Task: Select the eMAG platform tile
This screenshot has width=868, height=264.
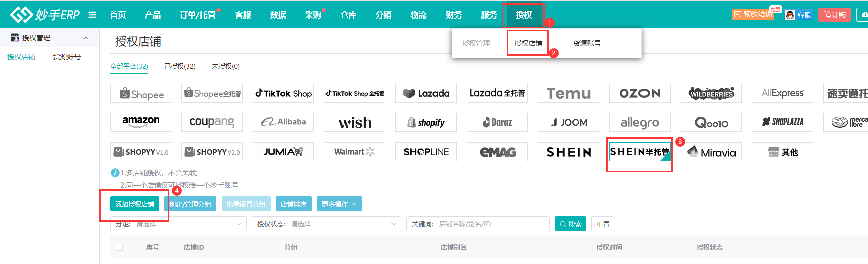Action: pyautogui.click(x=497, y=152)
